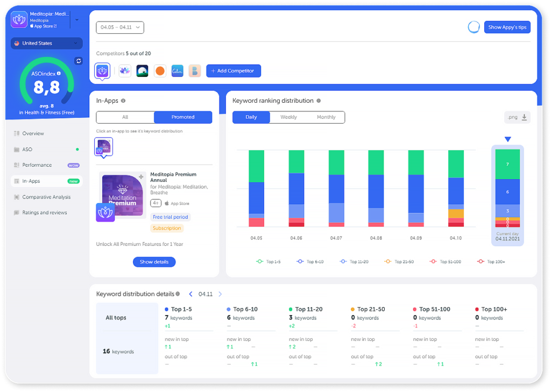Image resolution: width=551 pixels, height=392 pixels.
Task: Click the Comparative Analysis sidebar icon
Action: (17, 197)
